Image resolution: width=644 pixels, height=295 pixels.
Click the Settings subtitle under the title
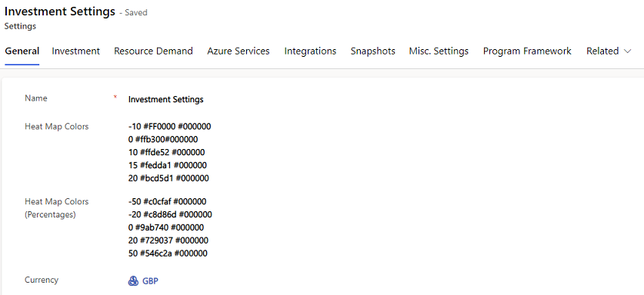20,26
